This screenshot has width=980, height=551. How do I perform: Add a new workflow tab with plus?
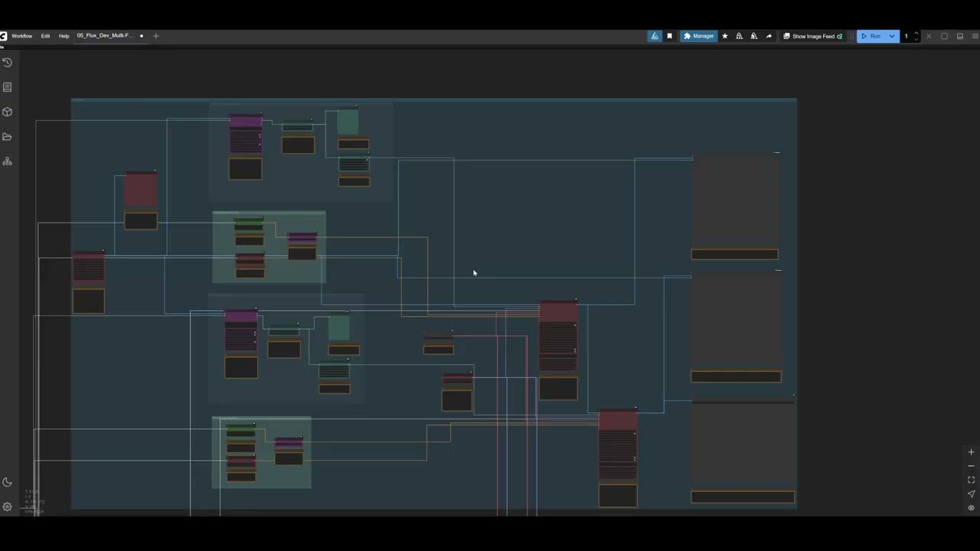(x=156, y=36)
